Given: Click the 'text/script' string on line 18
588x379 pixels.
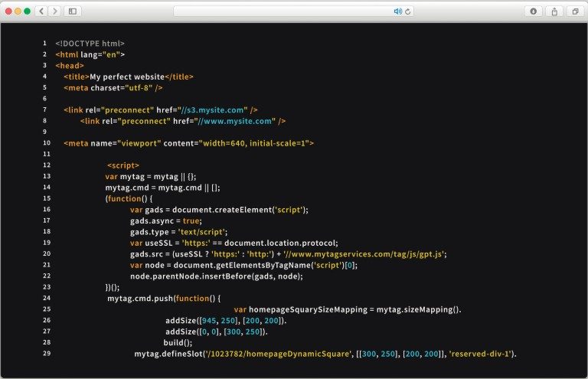Looking at the screenshot, I should (202, 232).
